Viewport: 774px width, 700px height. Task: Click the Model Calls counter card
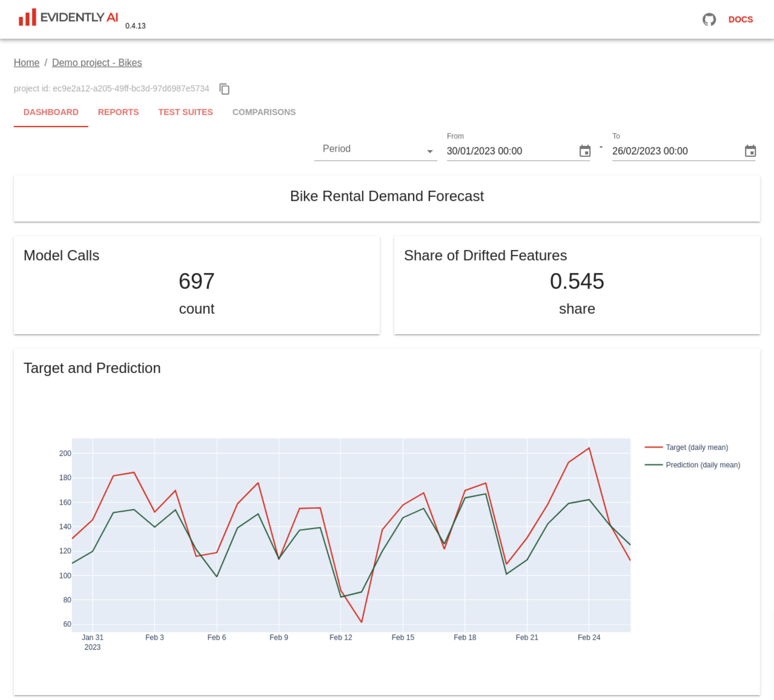click(x=197, y=285)
